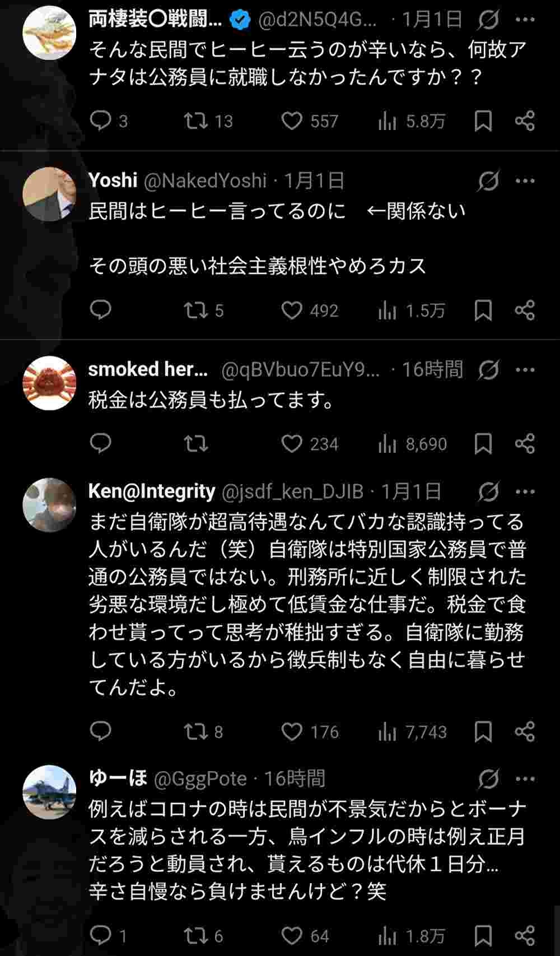Bookmark the smoked her... tweet

pos(483,444)
